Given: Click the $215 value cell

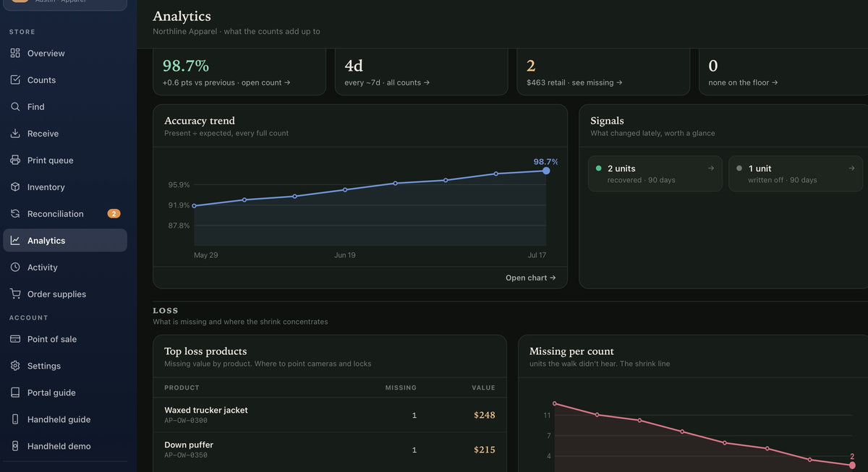Looking at the screenshot, I should 485,450.
